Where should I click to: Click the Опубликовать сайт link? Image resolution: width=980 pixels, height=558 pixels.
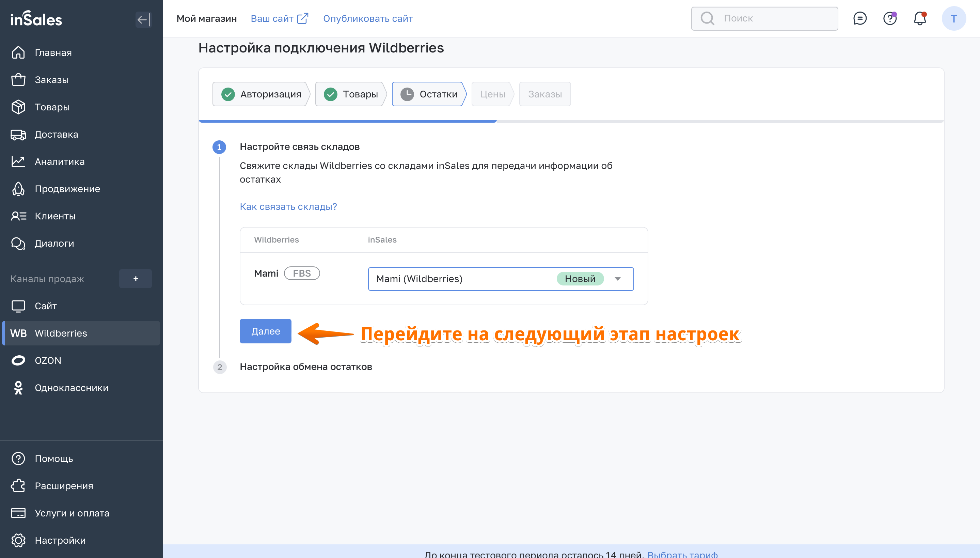click(x=368, y=18)
